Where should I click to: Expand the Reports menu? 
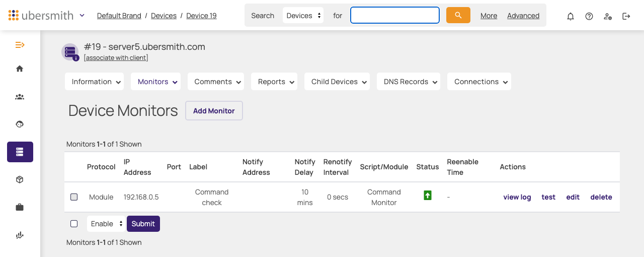click(x=274, y=82)
